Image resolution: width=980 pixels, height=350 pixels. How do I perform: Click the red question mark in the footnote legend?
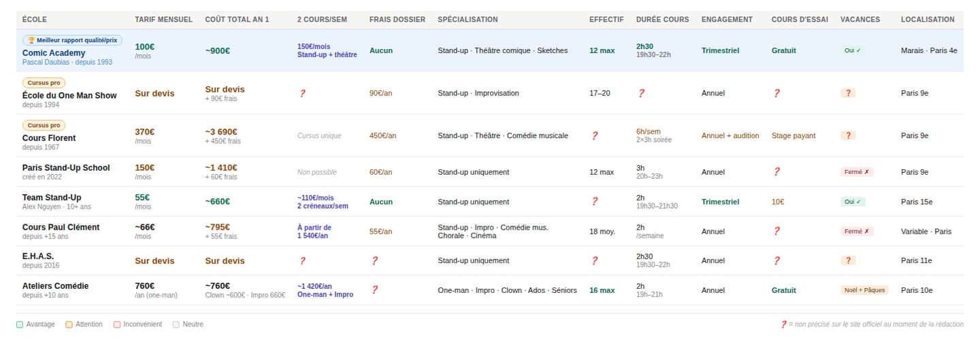783,325
